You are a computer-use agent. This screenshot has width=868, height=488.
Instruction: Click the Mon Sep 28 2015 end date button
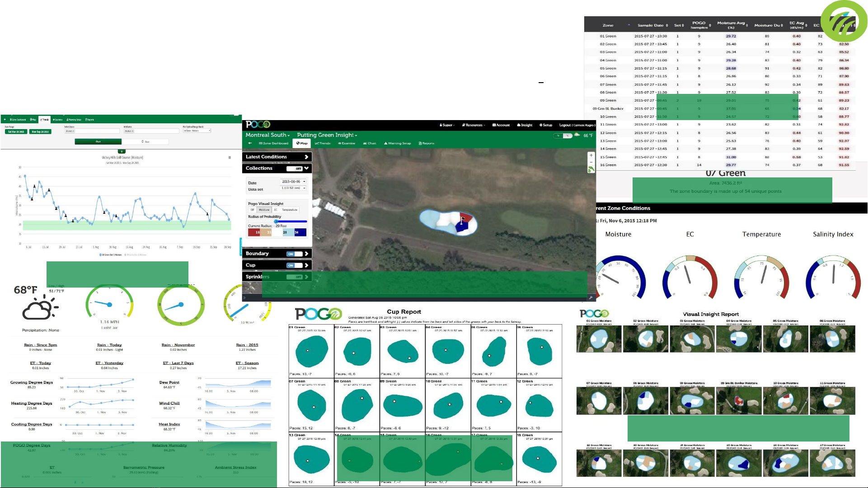40,132
